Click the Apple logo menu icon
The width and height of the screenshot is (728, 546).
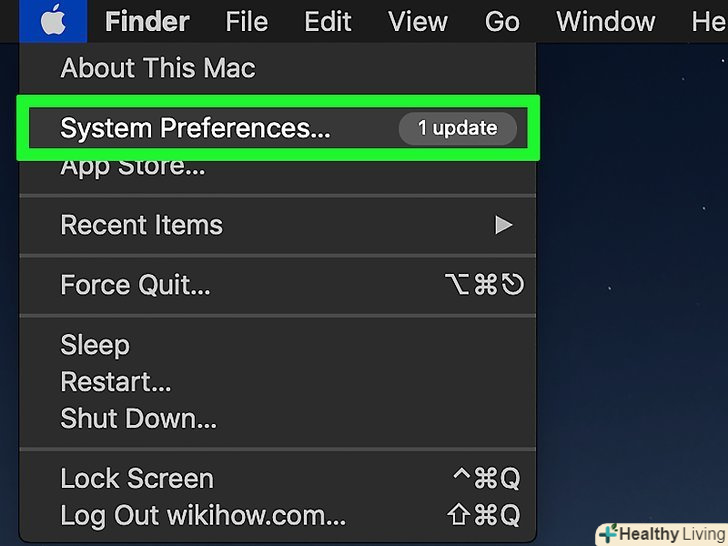[53, 20]
